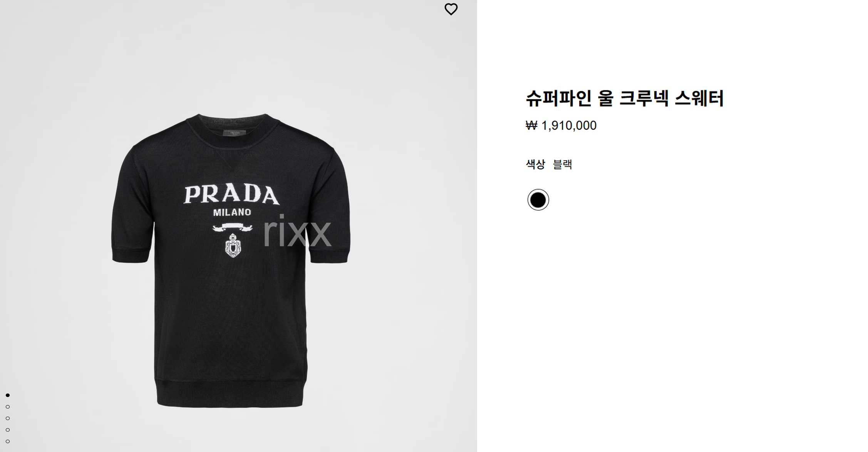Image resolution: width=868 pixels, height=452 pixels.
Task: Go to the third image indicator dot
Action: [x=8, y=418]
